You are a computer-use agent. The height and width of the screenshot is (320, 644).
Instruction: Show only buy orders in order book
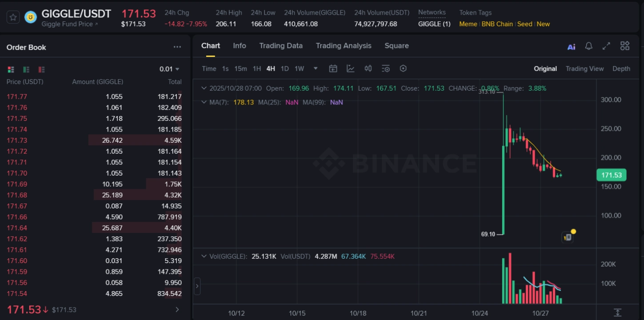pos(26,69)
